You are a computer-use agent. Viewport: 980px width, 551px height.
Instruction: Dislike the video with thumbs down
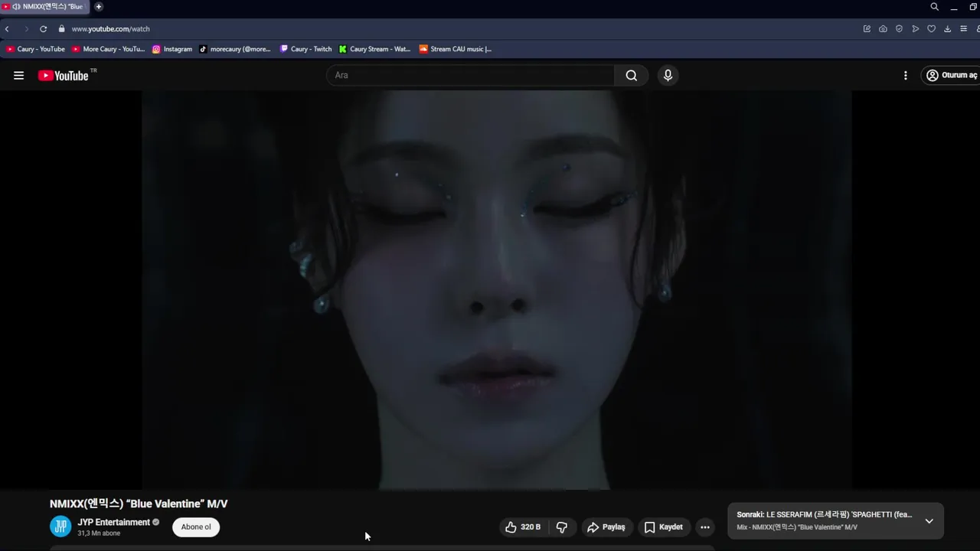[562, 527]
